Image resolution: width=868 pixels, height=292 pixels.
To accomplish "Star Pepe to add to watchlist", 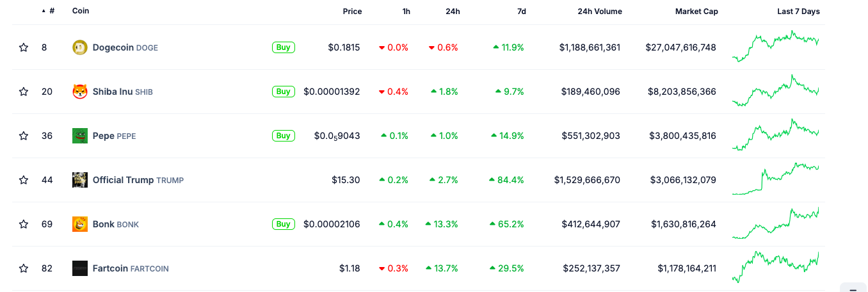I will (24, 136).
